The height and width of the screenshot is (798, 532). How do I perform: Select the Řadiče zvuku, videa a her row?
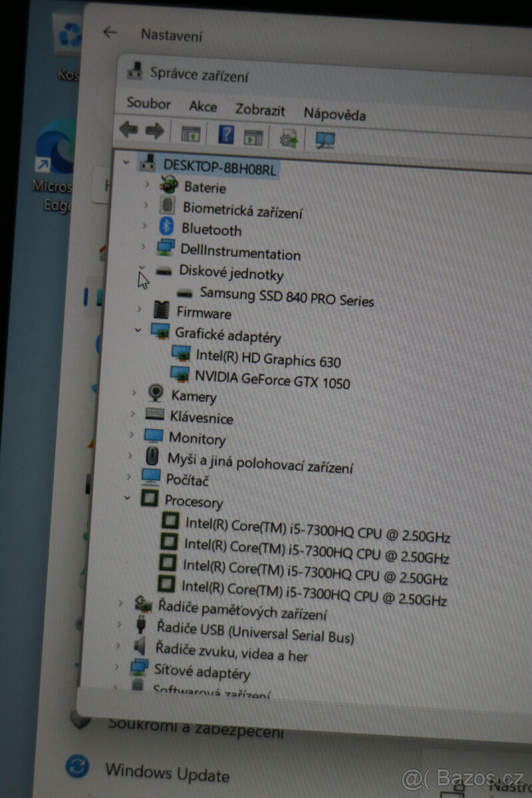pos(231,651)
